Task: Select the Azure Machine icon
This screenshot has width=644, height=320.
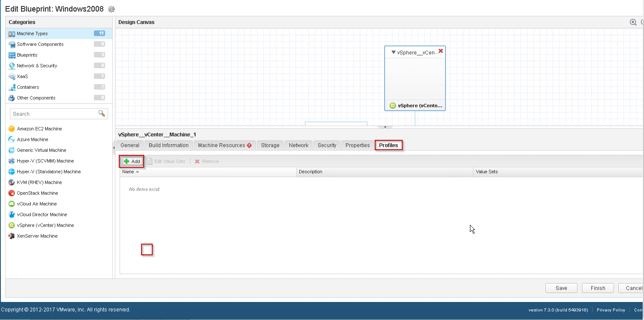Action: [12, 139]
